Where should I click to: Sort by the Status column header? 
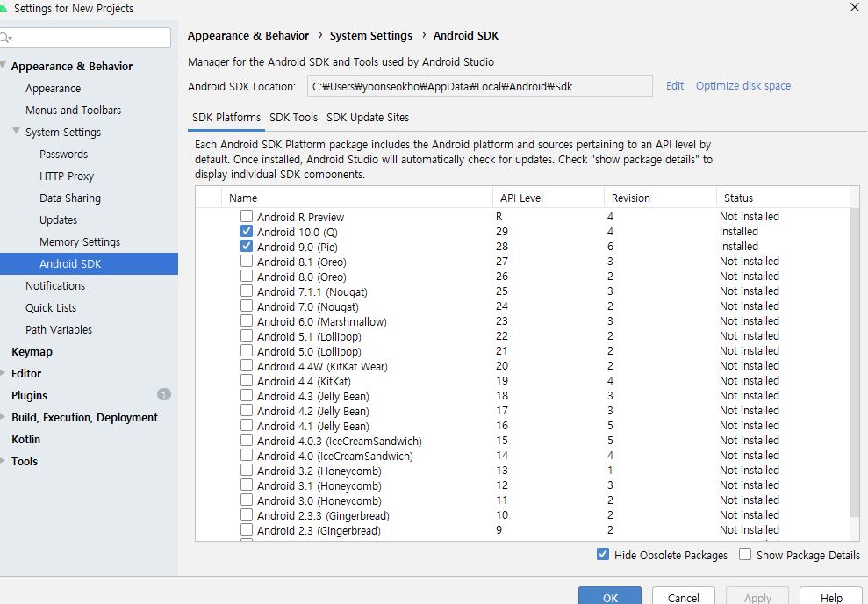click(783, 198)
